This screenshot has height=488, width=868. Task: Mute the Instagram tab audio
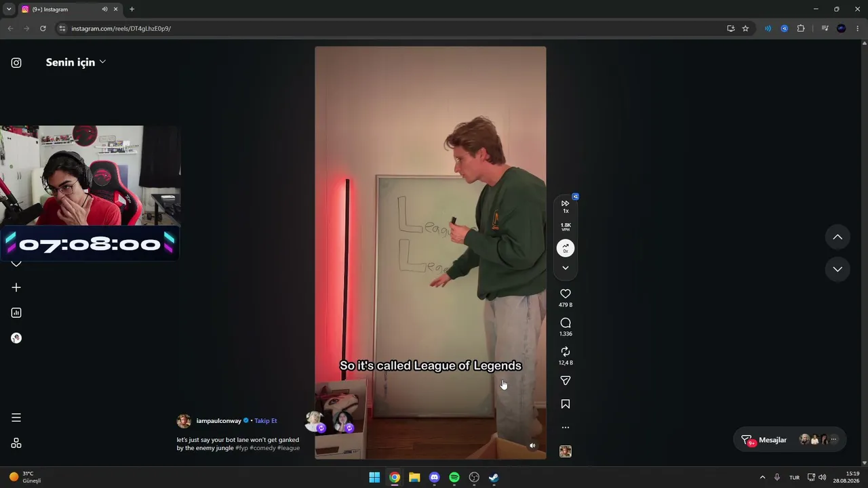pos(104,9)
